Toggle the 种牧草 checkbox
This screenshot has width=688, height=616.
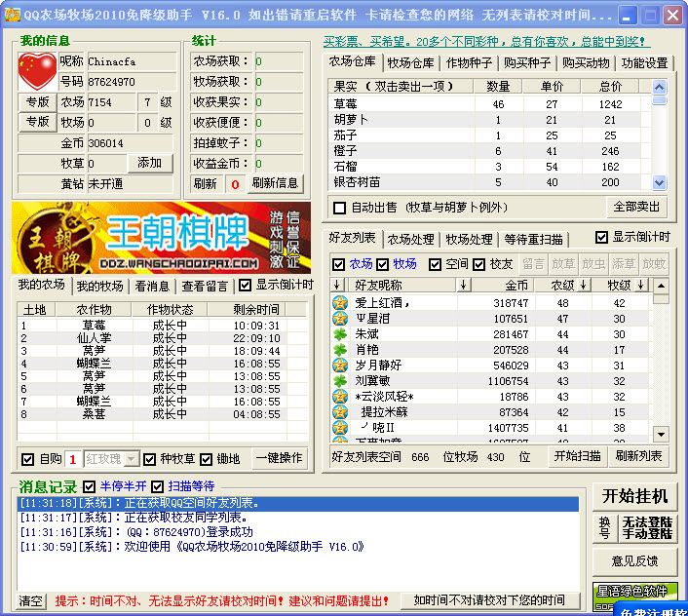click(x=149, y=459)
